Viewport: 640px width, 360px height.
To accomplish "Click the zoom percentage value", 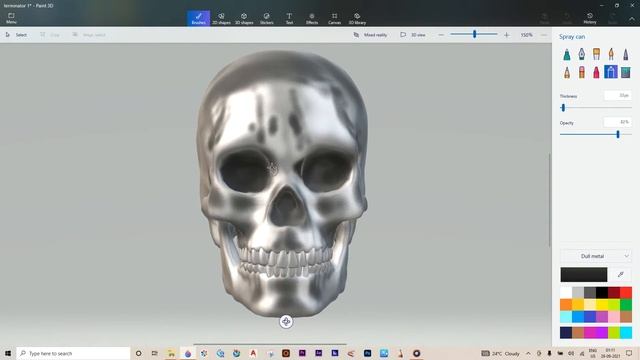I will click(x=526, y=35).
